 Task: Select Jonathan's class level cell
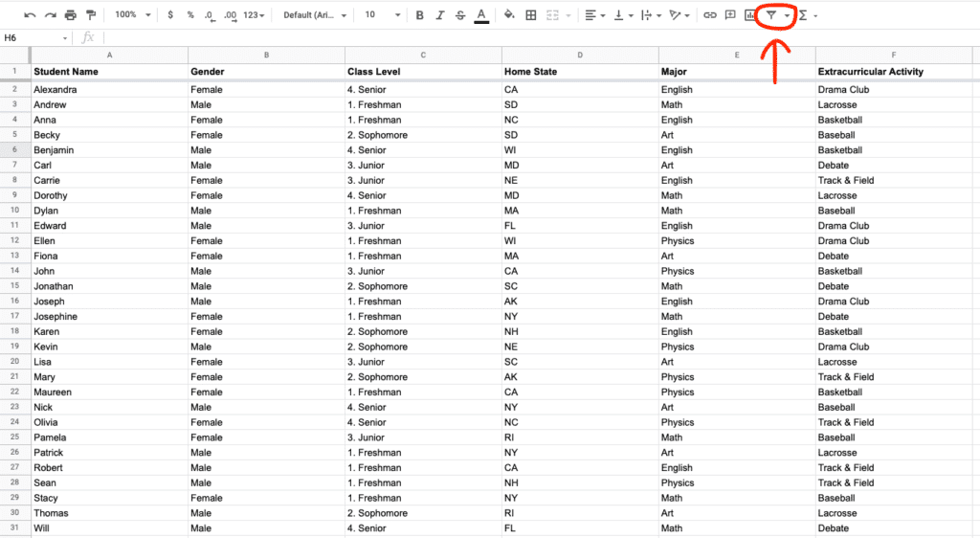tap(423, 286)
